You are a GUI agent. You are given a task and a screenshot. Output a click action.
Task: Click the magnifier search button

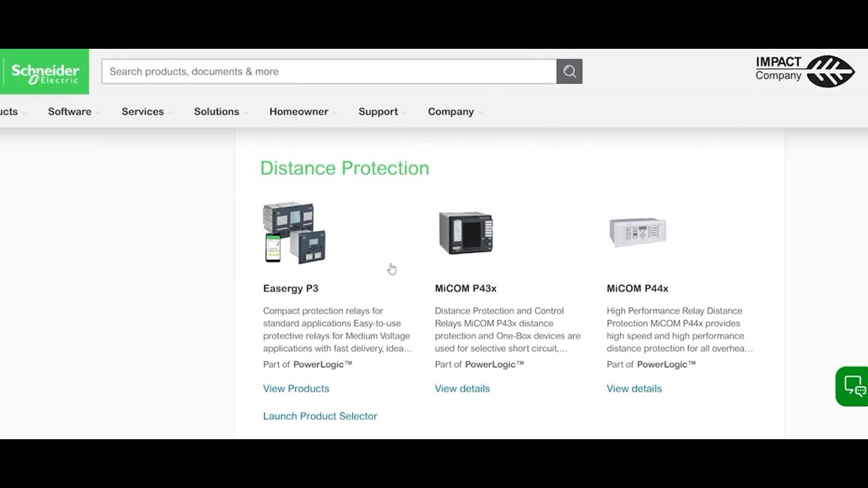point(570,71)
